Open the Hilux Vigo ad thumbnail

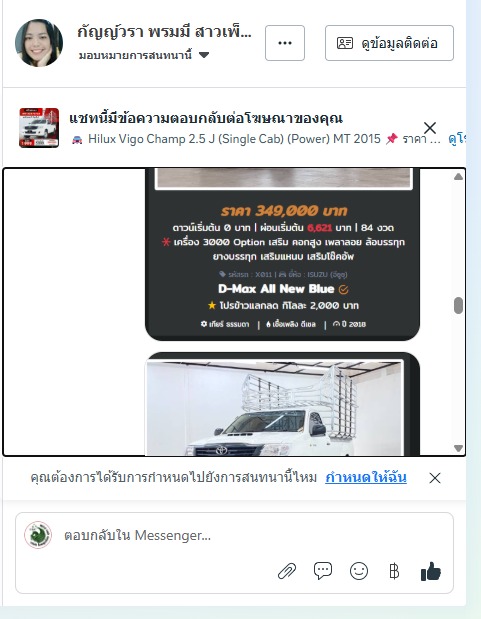click(39, 128)
